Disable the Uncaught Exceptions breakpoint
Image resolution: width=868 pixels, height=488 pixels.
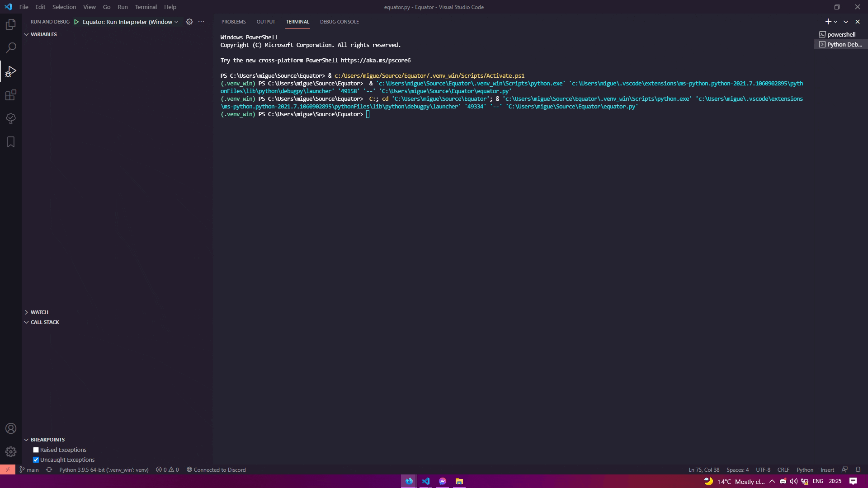(36, 460)
